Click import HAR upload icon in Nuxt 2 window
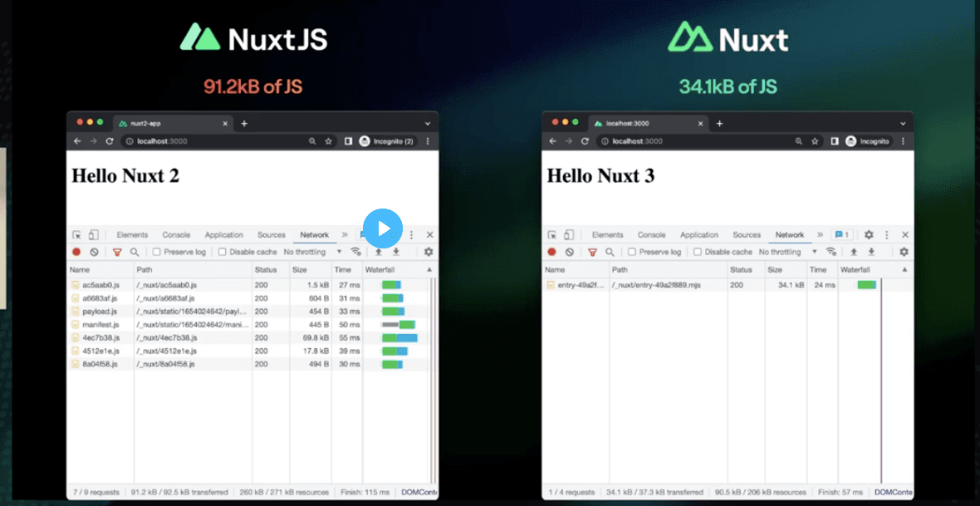The width and height of the screenshot is (980, 506). [378, 252]
